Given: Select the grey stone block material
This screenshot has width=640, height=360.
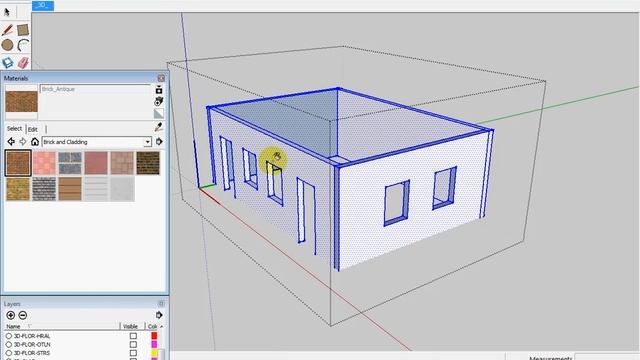Looking at the screenshot, I should click(x=70, y=163).
